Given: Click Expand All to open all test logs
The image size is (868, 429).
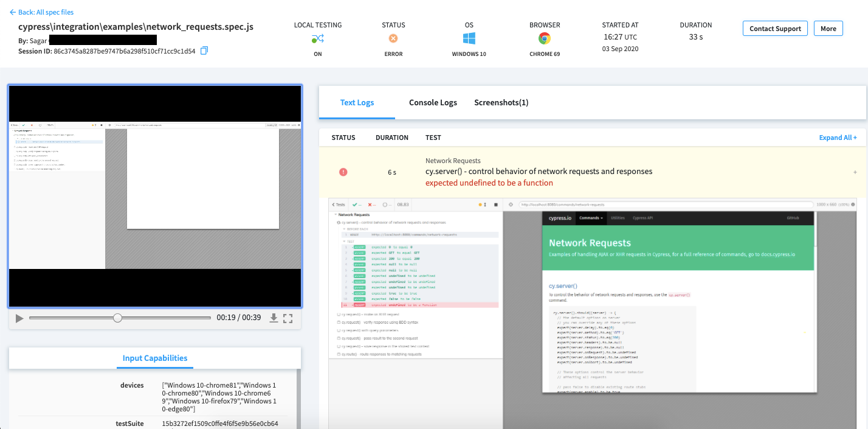Looking at the screenshot, I should [838, 138].
